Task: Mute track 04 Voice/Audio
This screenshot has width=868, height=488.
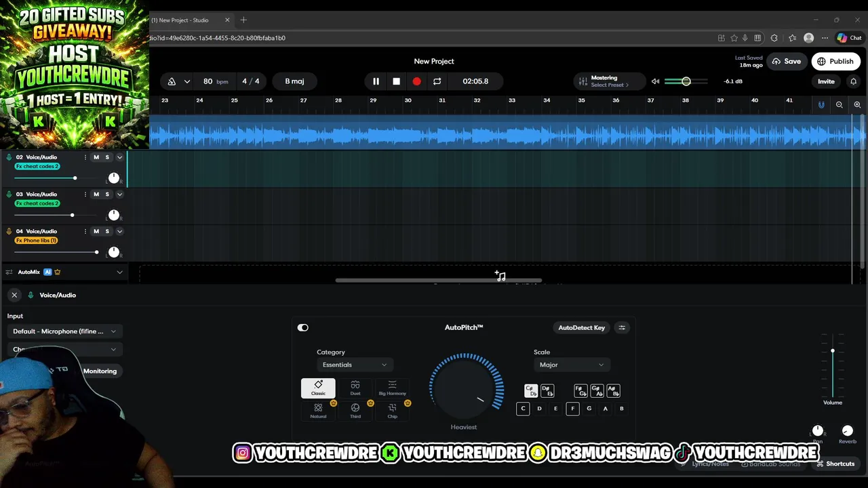Action: pyautogui.click(x=96, y=231)
